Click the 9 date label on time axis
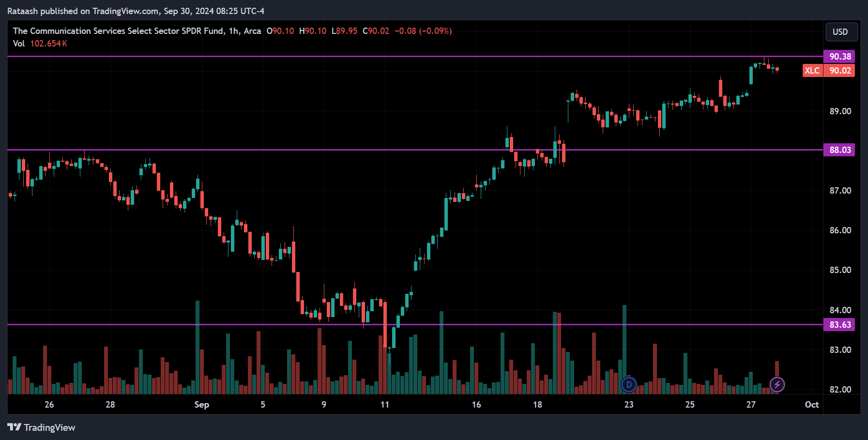The width and height of the screenshot is (868, 440). [324, 405]
